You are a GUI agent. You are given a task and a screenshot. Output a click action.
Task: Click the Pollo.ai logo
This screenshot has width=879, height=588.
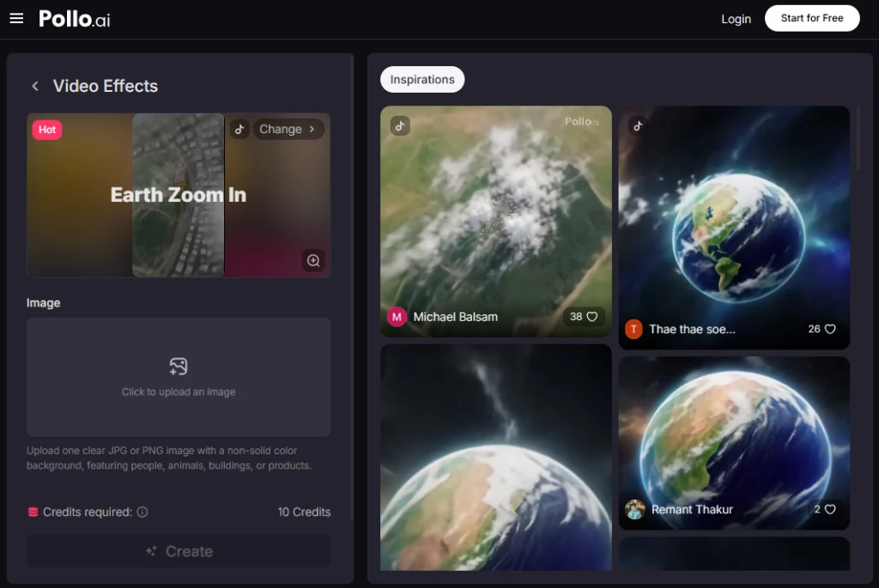(75, 18)
